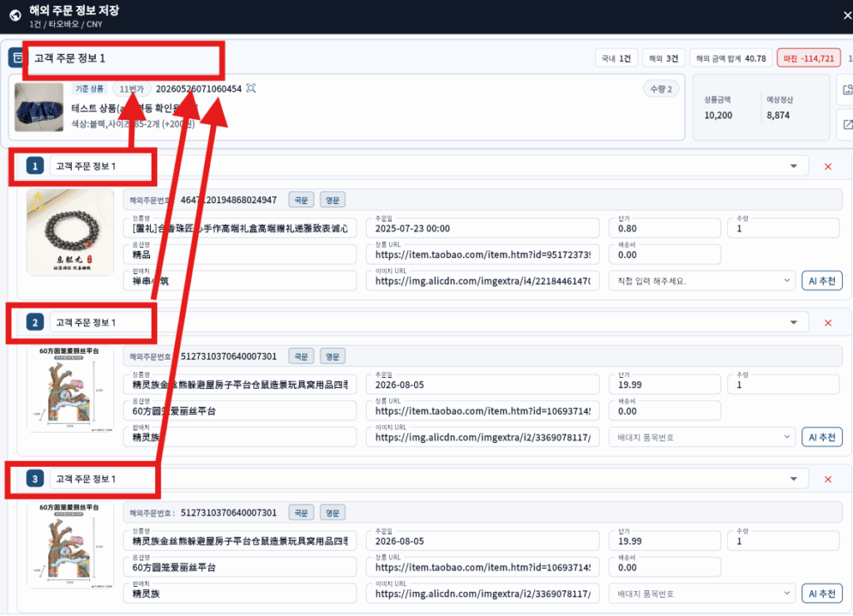Image resolution: width=853 pixels, height=616 pixels.
Task: Click the search icon beside order number 20260526071060454
Action: pos(251,88)
